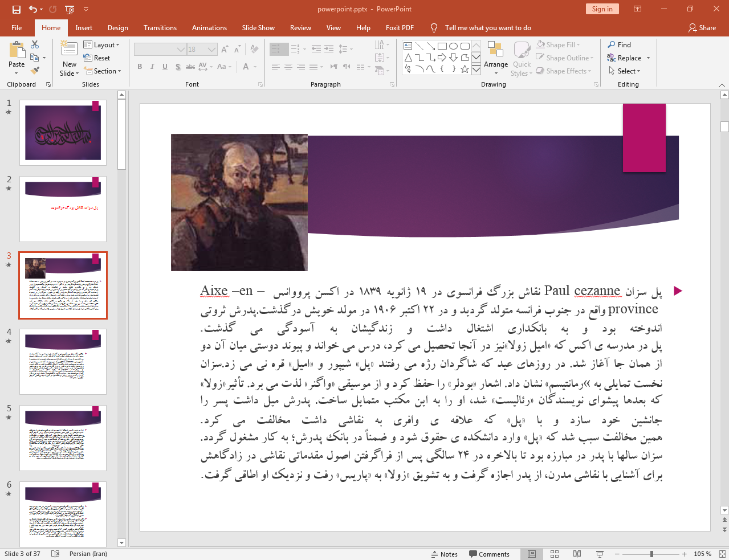
Task: Click the Sign in button
Action: [602, 9]
